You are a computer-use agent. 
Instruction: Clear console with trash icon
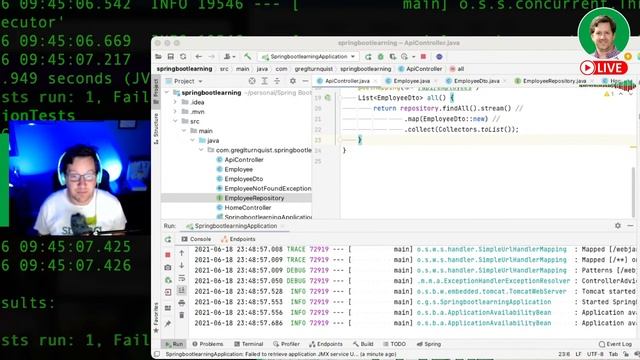coord(182,315)
